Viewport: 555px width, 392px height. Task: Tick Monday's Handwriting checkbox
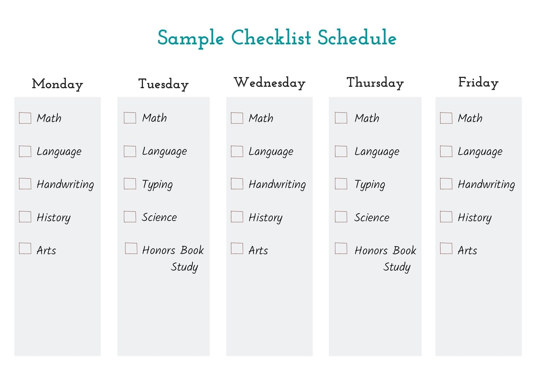[25, 184]
